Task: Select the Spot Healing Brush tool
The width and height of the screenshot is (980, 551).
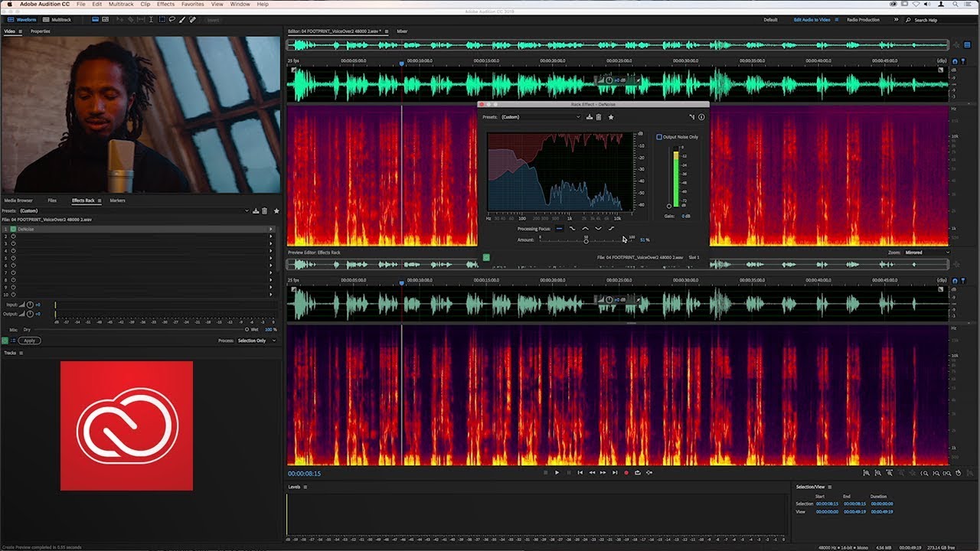Action: [x=192, y=20]
